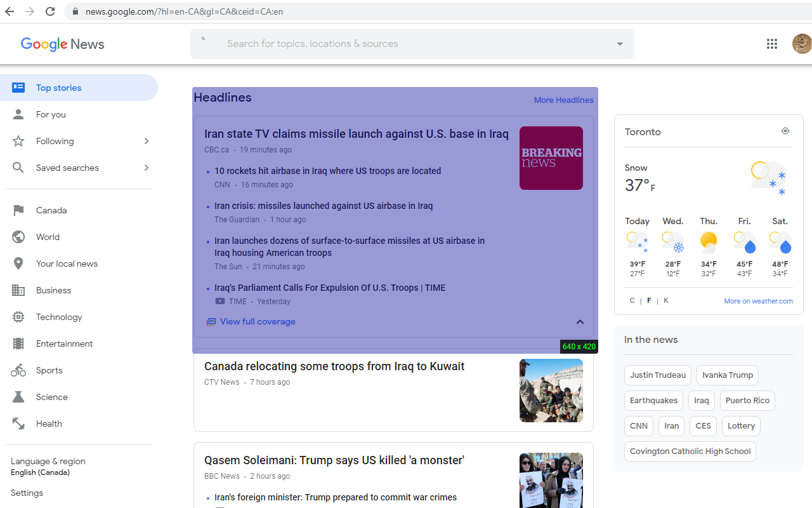
Task: Reload the page with the refresh icon
Action: pos(50,11)
